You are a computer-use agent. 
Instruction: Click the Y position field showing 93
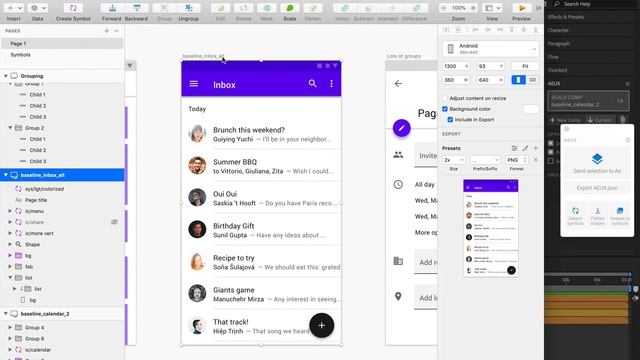(x=490, y=66)
